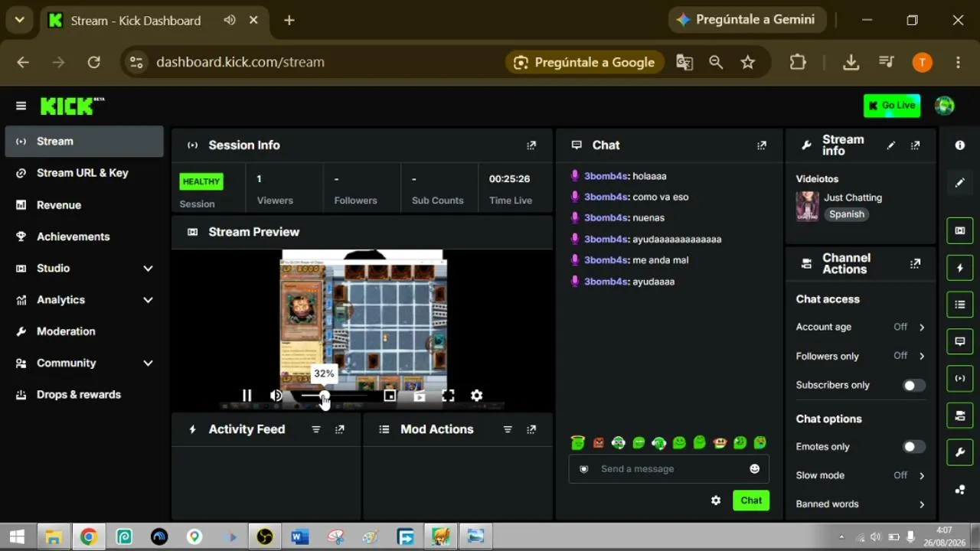Toggle Channel Actions widget in right rail

[x=960, y=416]
